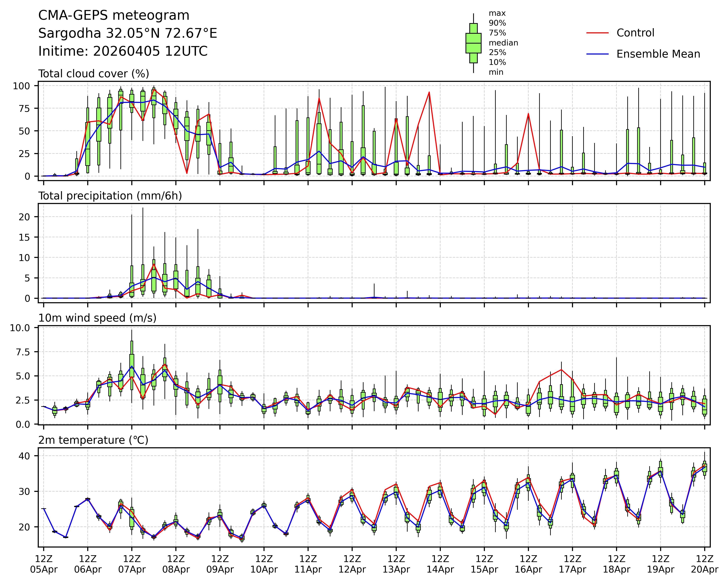
Task: Click the 'Initime: 20260405 12UTC' text
Action: tap(123, 51)
